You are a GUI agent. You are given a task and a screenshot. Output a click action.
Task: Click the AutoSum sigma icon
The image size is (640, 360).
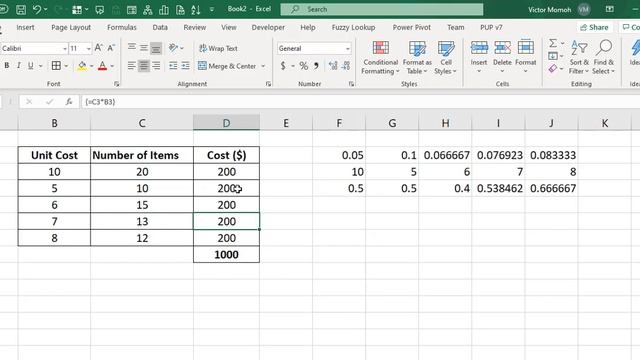pyautogui.click(x=553, y=43)
